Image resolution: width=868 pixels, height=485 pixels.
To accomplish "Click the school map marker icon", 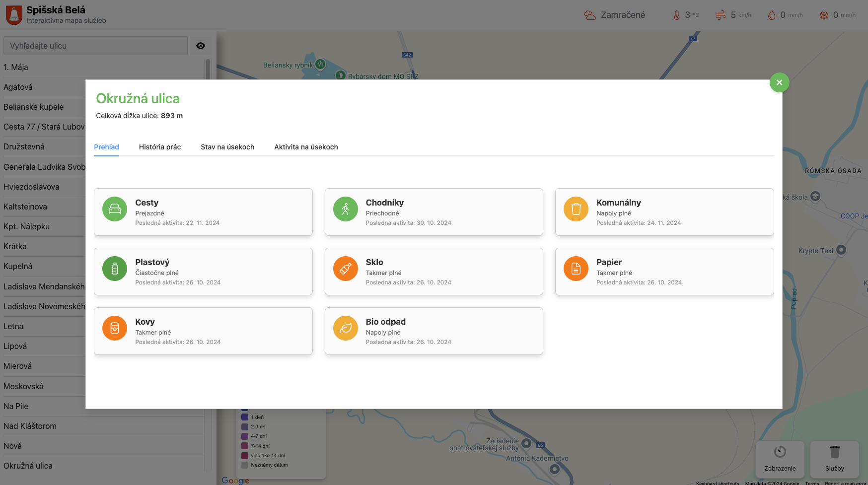I will click(x=815, y=197).
